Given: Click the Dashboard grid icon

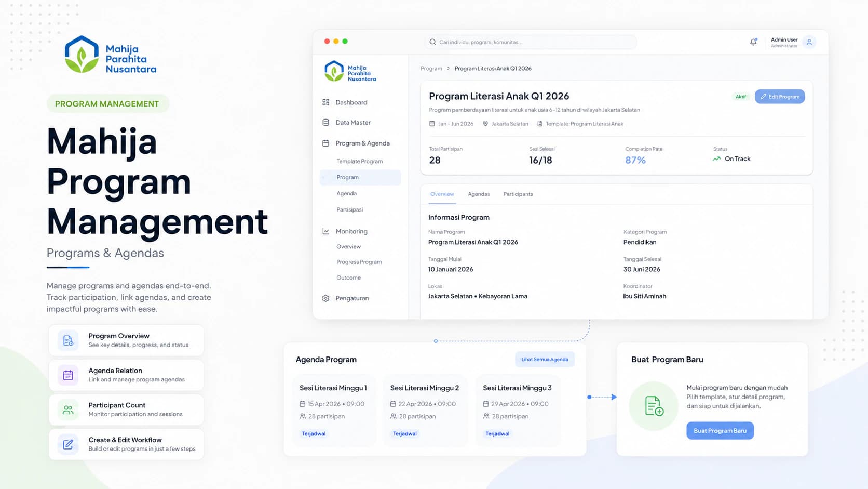Looking at the screenshot, I should pos(325,102).
